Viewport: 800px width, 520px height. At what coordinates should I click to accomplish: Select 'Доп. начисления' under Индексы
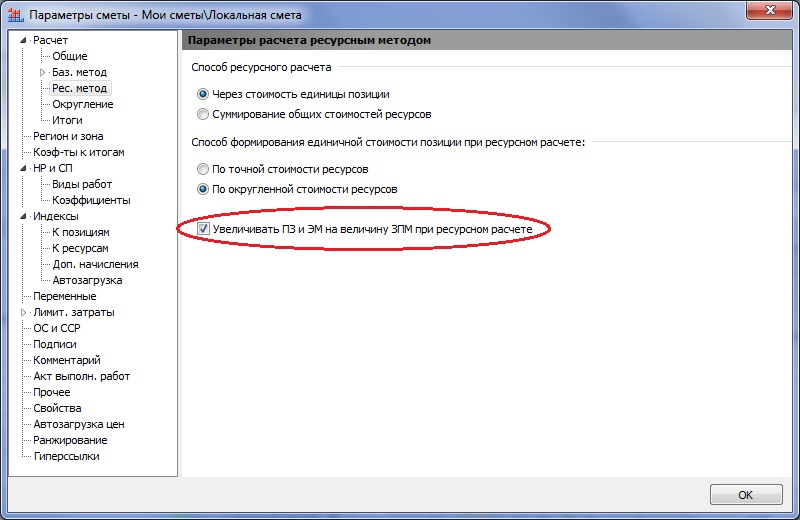coord(95,264)
